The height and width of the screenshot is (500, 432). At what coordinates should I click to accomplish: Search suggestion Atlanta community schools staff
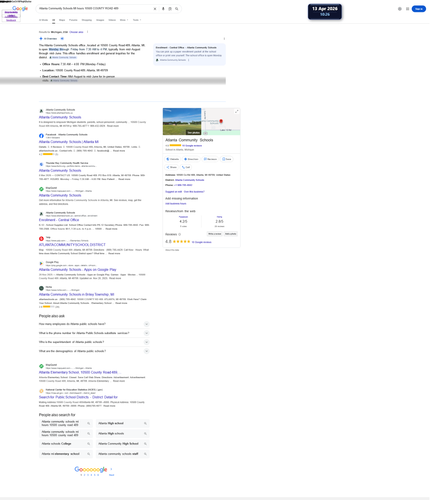pyautogui.click(x=122, y=454)
